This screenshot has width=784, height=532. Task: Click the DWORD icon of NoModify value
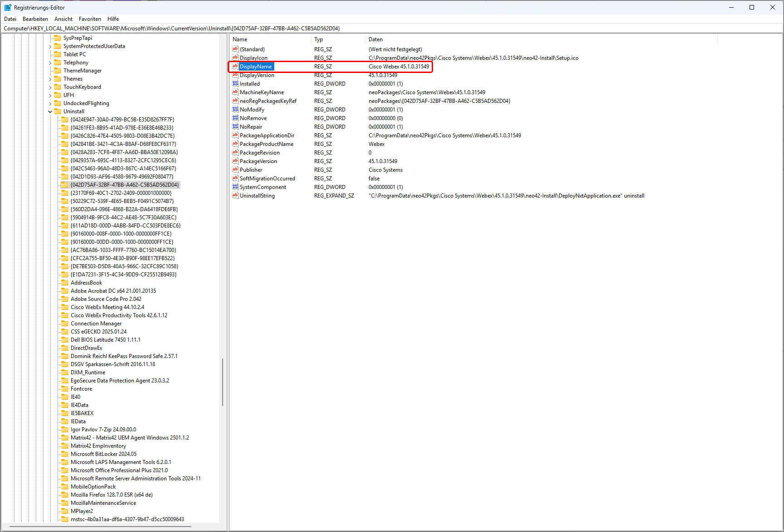[235, 109]
